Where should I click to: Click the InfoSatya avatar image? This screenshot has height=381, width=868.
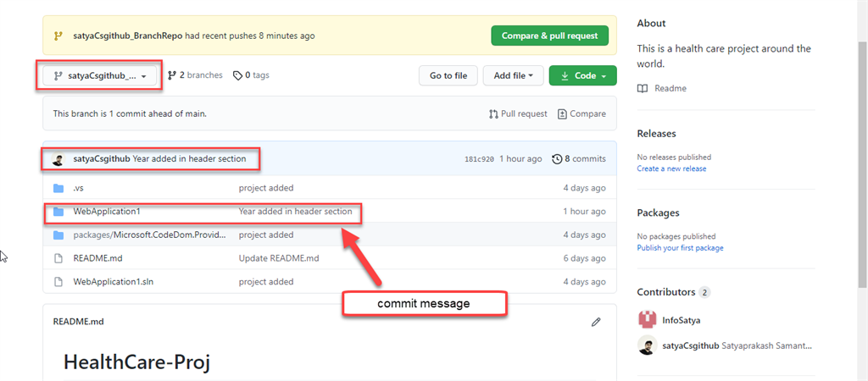click(647, 320)
